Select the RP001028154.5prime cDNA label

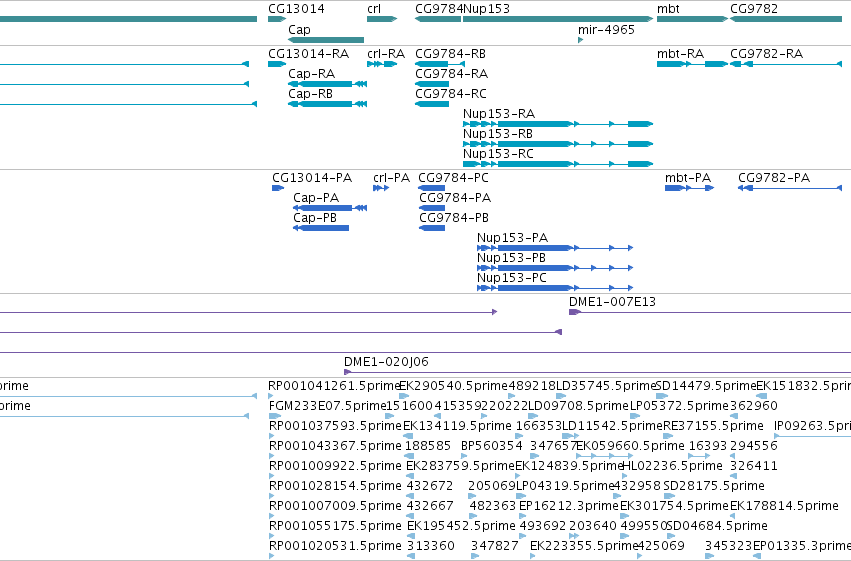click(x=335, y=487)
